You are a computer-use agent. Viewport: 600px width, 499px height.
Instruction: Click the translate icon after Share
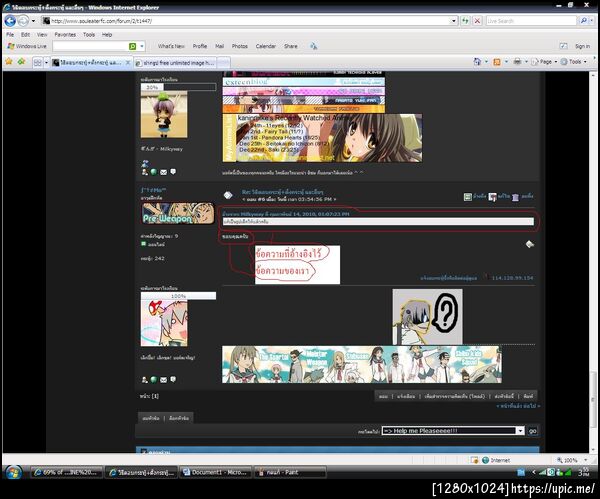[313, 46]
